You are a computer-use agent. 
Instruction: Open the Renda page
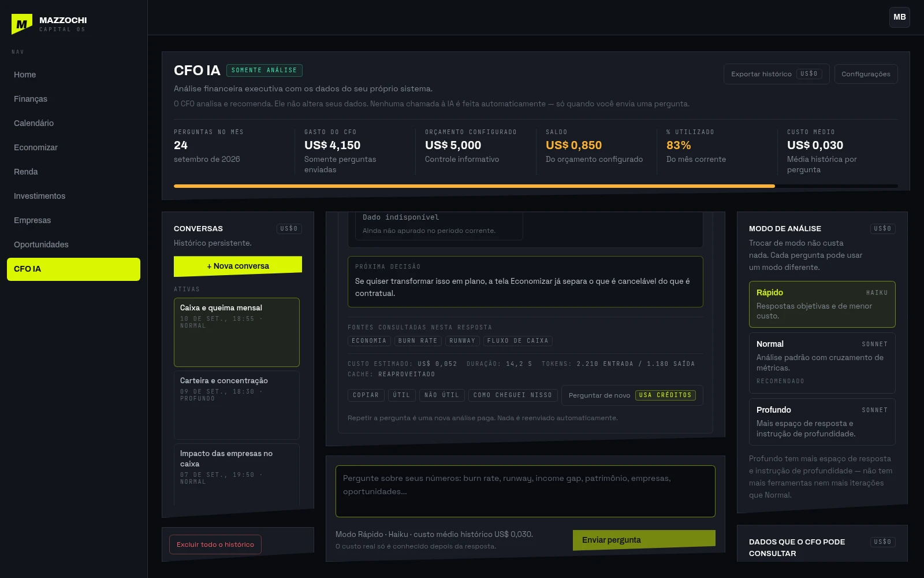point(73,172)
